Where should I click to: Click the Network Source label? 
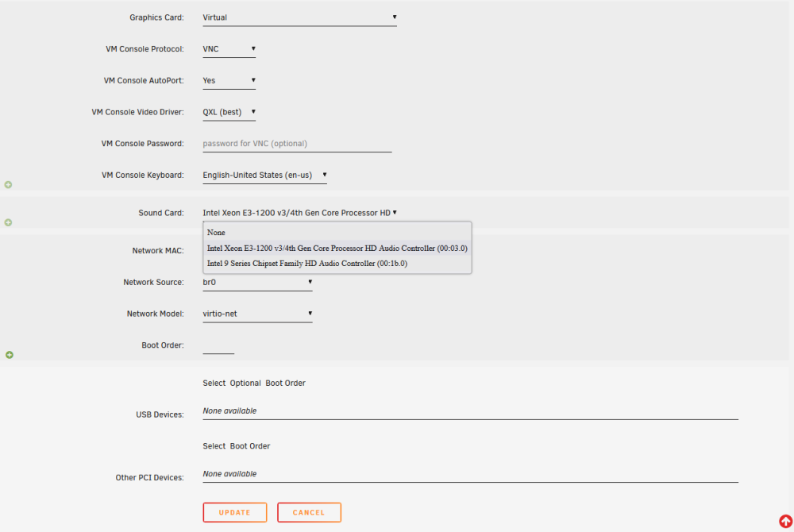coord(153,283)
